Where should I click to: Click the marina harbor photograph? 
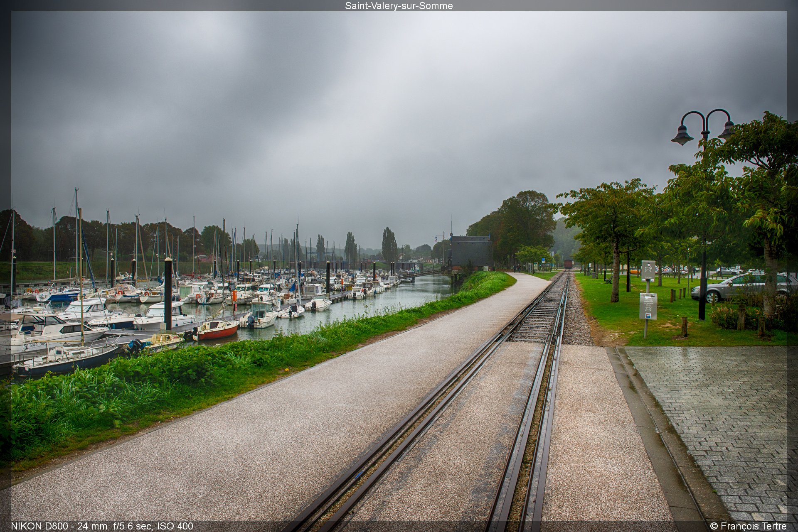click(399, 266)
